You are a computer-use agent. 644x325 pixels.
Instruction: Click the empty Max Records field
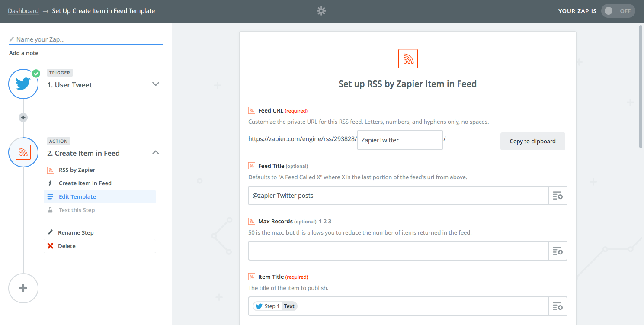398,251
